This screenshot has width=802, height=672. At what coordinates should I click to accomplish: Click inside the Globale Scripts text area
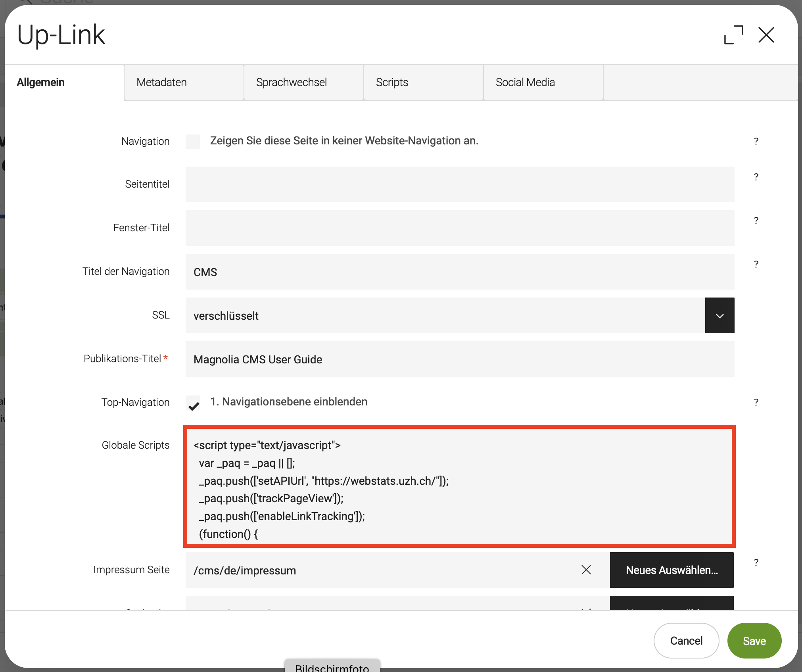click(459, 486)
